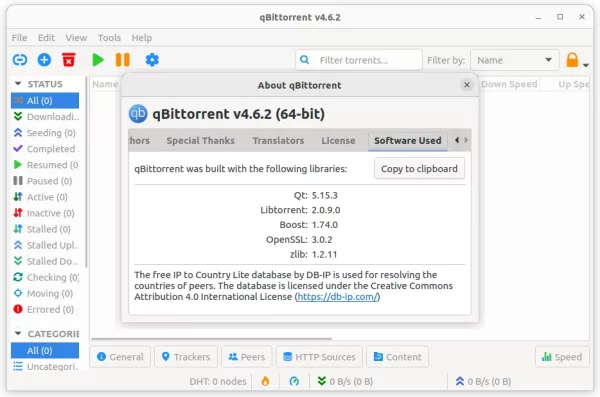Select Completed status filter
Image resolution: width=600 pixels, height=397 pixels.
[x=45, y=149]
